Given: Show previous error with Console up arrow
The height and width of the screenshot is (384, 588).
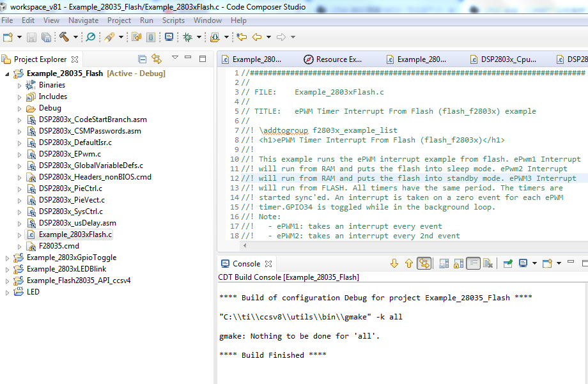Looking at the screenshot, I should 409,264.
